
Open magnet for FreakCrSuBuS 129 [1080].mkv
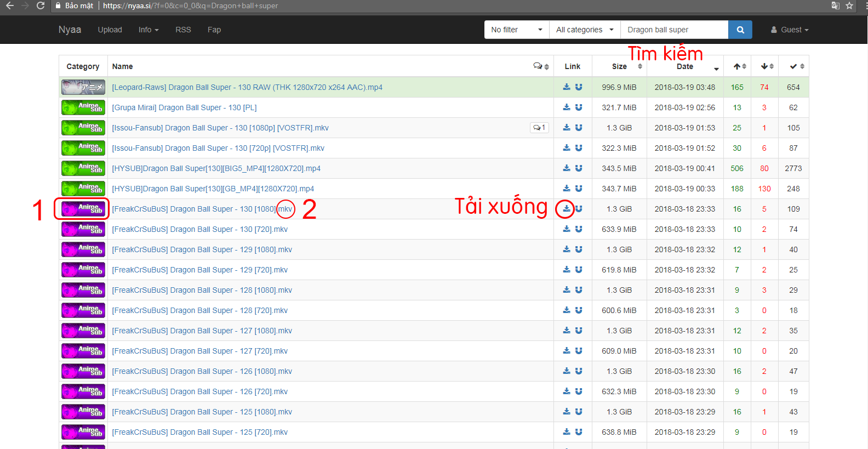coord(579,249)
